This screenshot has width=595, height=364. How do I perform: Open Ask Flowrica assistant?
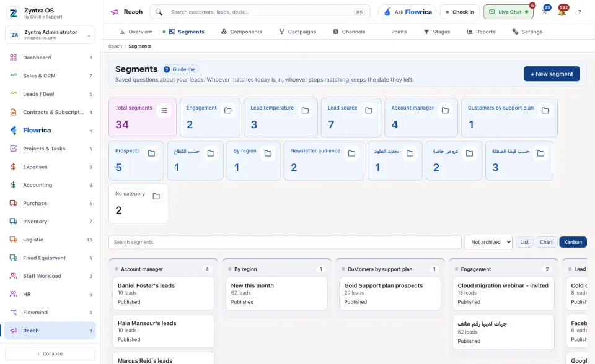[x=407, y=12]
